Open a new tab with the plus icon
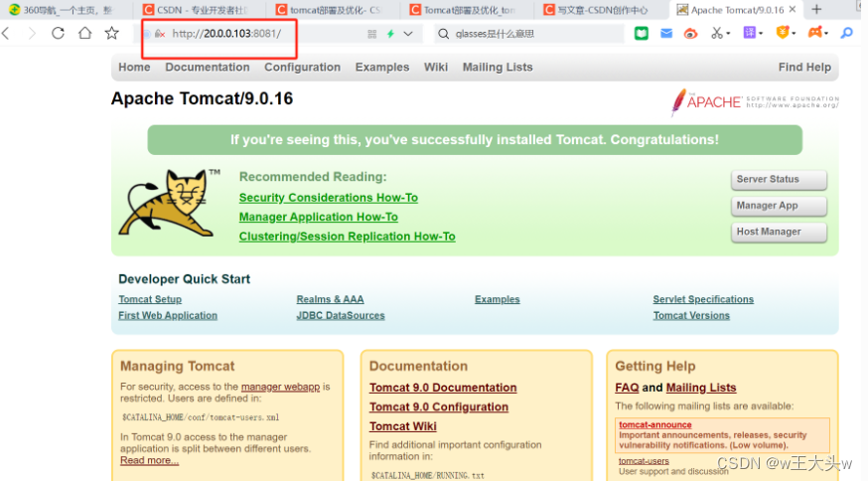 816,9
